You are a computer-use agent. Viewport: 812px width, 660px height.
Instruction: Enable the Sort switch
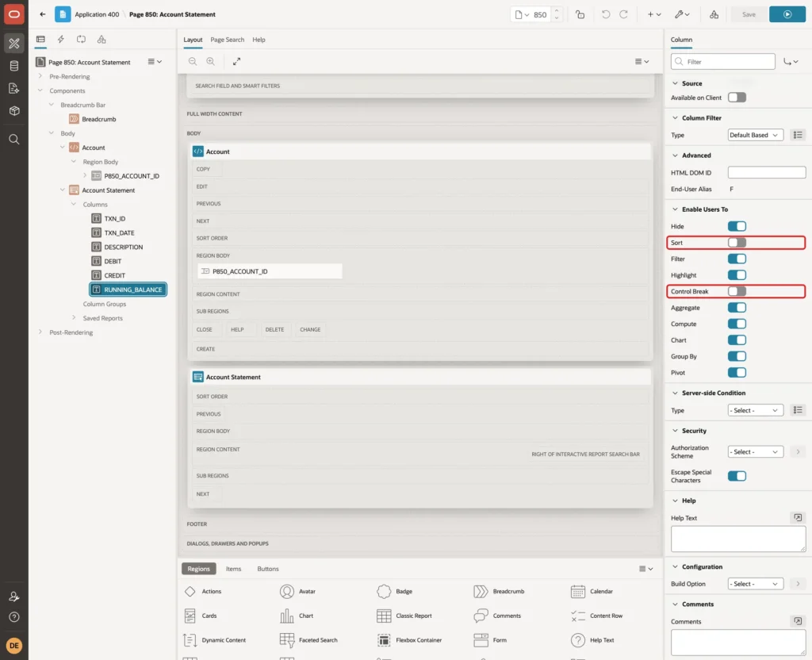737,243
